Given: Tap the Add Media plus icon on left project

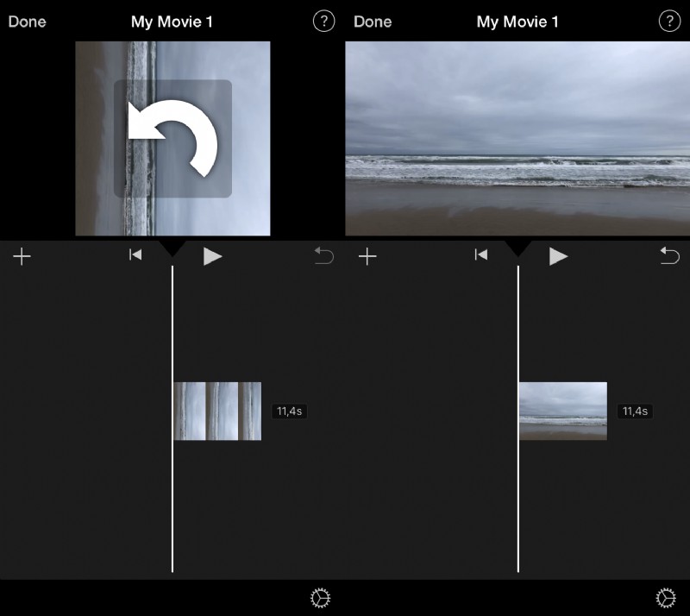Looking at the screenshot, I should point(22,255).
